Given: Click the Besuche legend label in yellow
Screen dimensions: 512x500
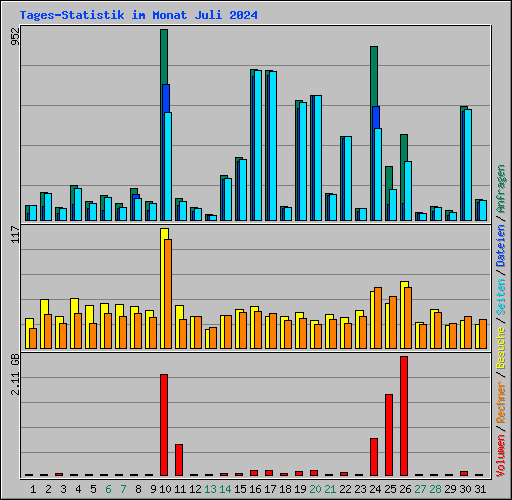Looking at the screenshot, I should 501,347.
